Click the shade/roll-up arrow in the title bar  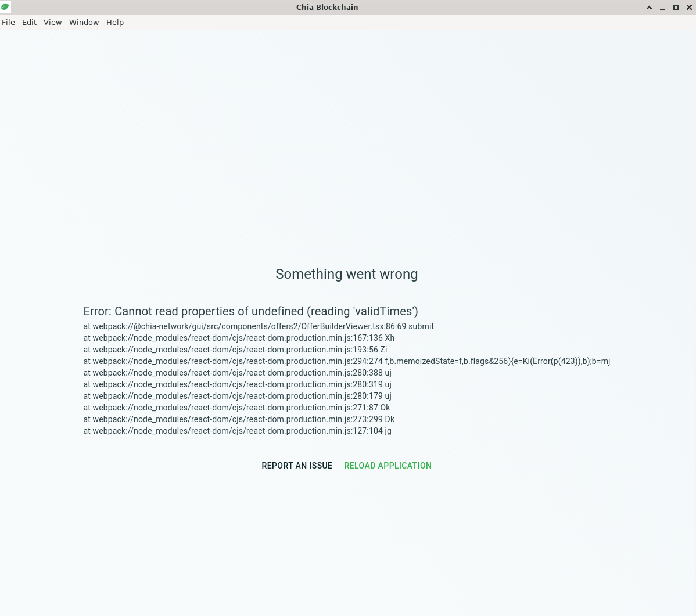tap(649, 8)
